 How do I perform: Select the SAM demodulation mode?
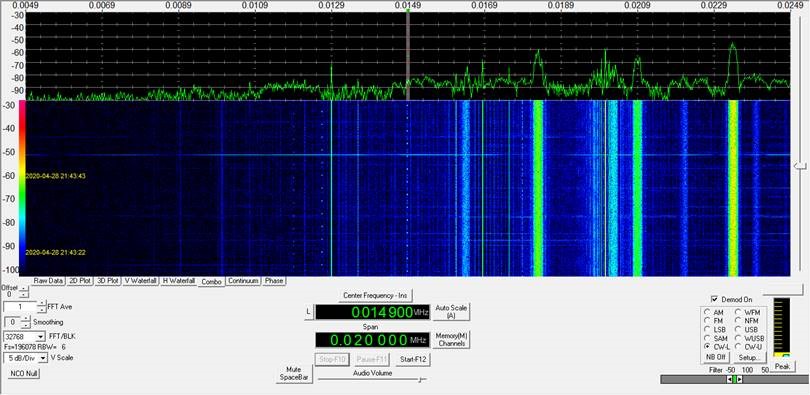706,338
